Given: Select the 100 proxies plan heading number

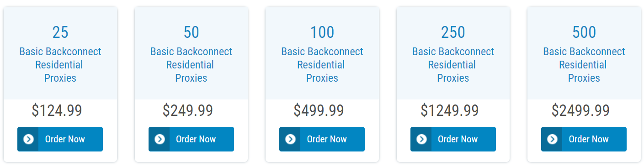Looking at the screenshot, I should [x=322, y=32].
